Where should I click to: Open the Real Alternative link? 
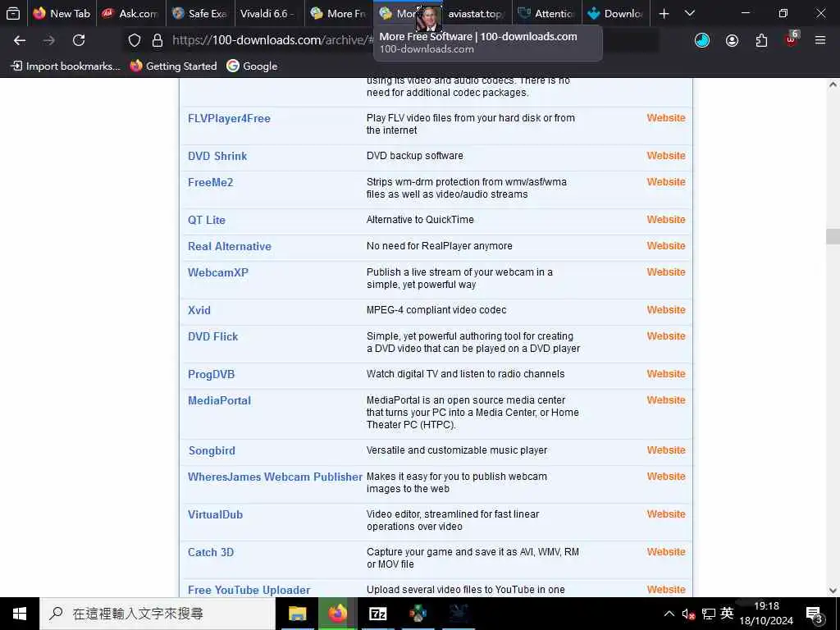pyautogui.click(x=230, y=246)
